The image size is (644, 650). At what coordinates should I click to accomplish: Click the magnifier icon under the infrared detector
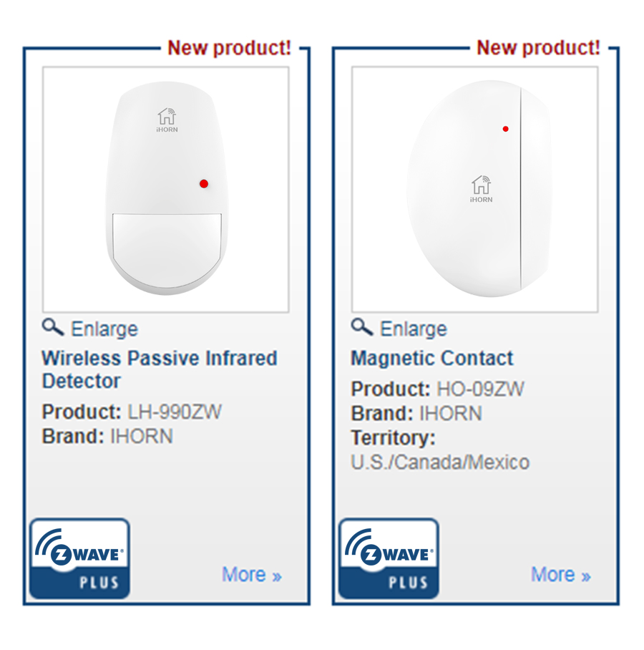(x=52, y=328)
